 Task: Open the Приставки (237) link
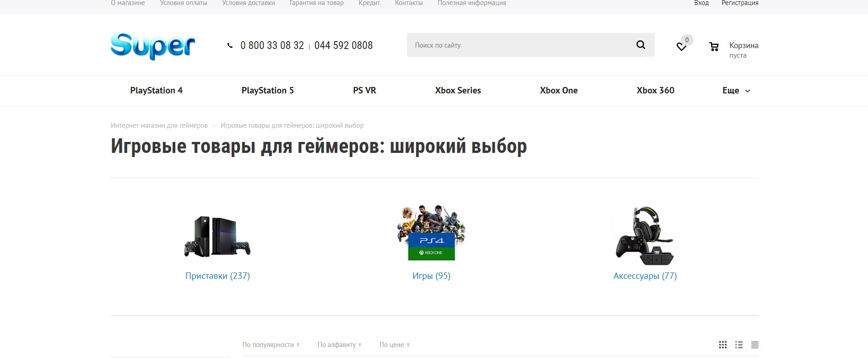click(217, 276)
